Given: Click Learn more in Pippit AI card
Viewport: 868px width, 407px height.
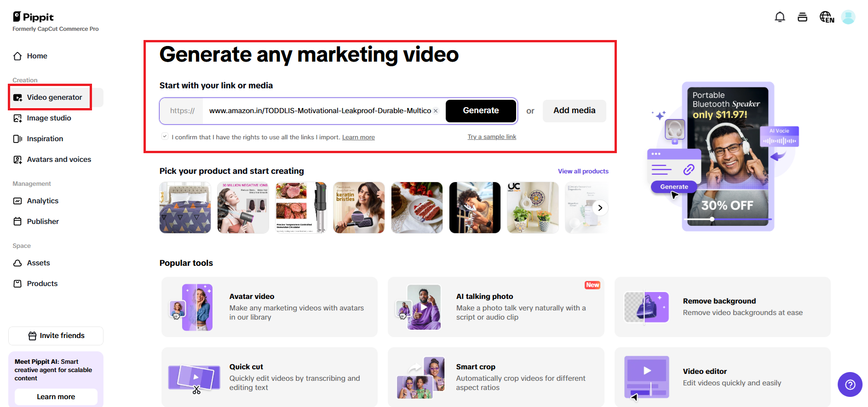Looking at the screenshot, I should [x=56, y=397].
